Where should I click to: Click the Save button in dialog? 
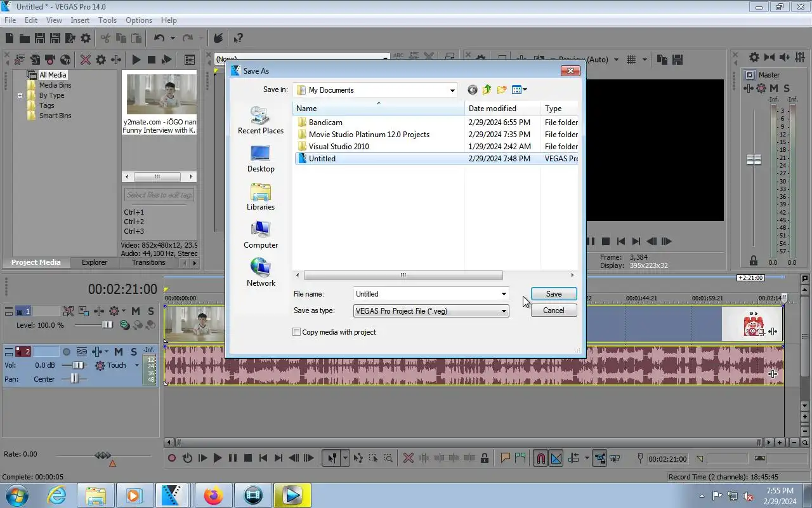[554, 294]
